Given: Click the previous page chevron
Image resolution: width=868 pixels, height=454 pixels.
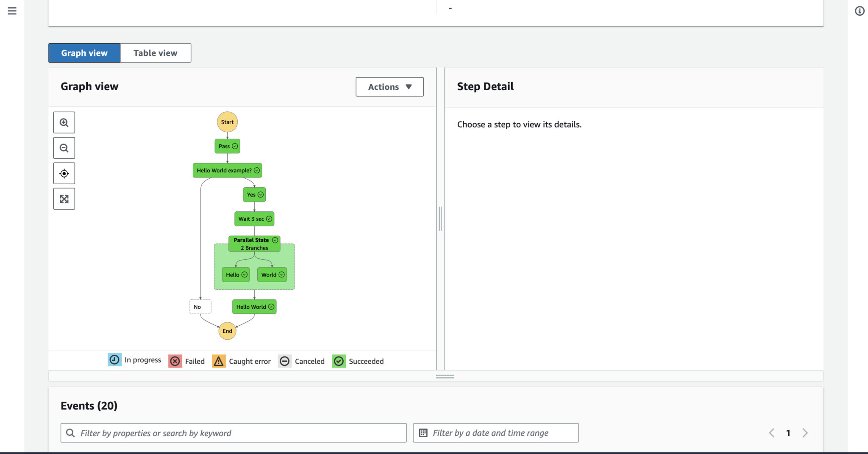Looking at the screenshot, I should [771, 432].
